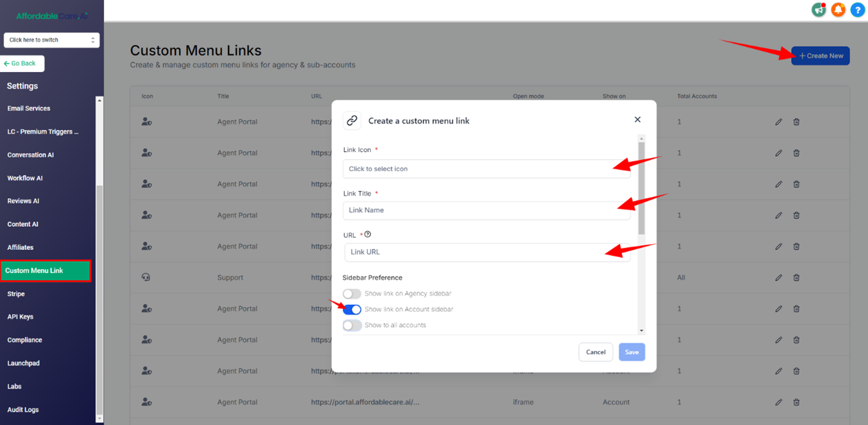Delete the Support row with trash icon

click(x=796, y=277)
